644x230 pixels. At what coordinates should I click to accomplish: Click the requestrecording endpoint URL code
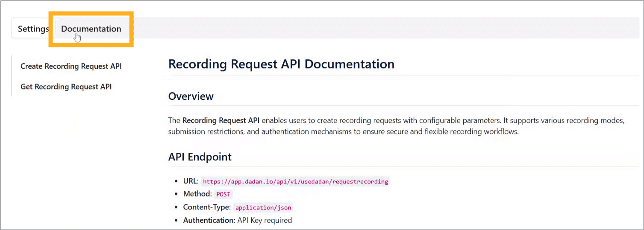tap(295, 181)
